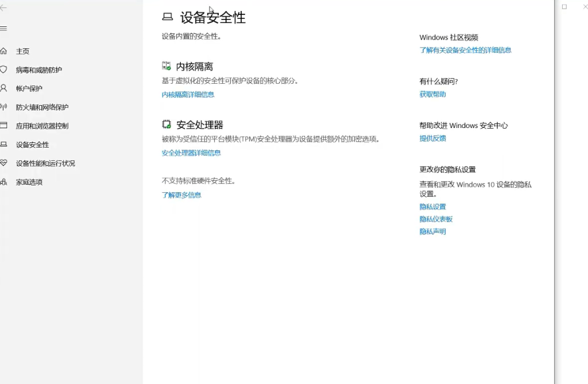The height and width of the screenshot is (384, 588).
Task: Open 帐户保护 via its person icon
Action: [3, 88]
